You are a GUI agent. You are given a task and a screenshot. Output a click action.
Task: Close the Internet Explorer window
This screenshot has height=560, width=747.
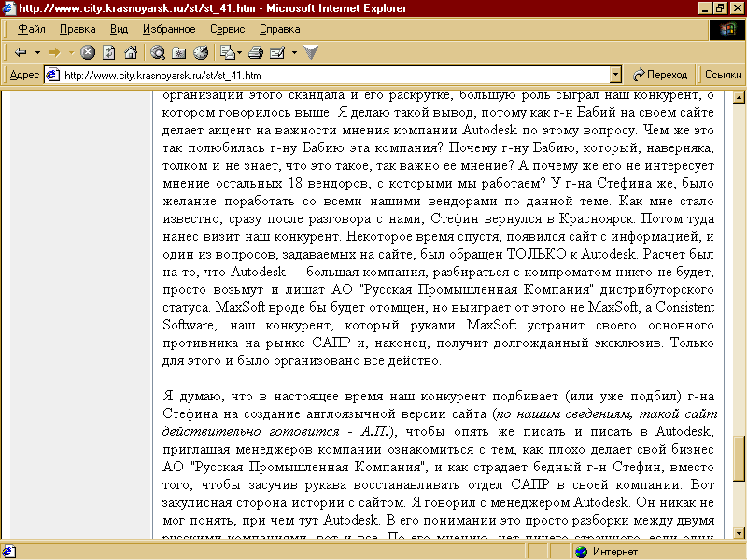click(736, 8)
